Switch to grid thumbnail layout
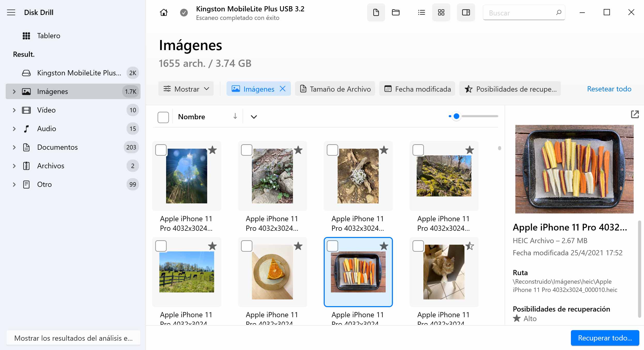Viewport: 644px width, 350px height. pos(441,12)
